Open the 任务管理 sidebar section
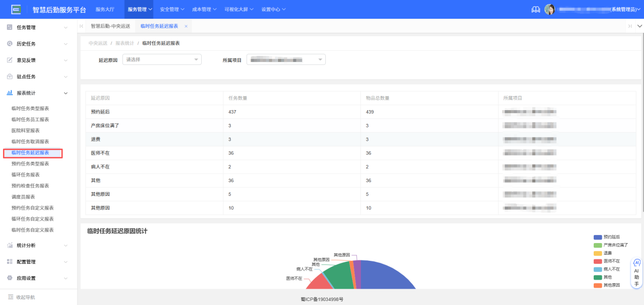The image size is (644, 305). pos(30,26)
